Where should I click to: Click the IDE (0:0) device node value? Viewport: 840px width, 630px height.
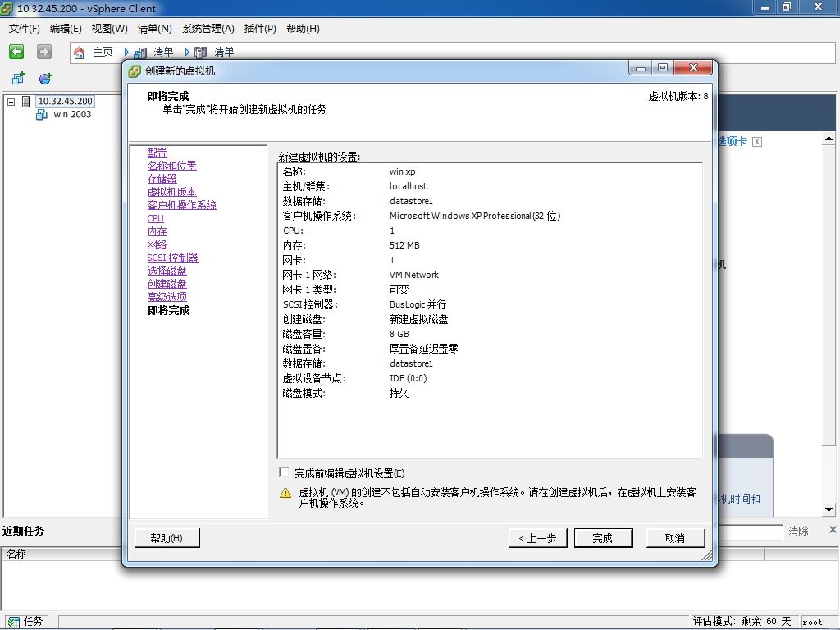(409, 378)
